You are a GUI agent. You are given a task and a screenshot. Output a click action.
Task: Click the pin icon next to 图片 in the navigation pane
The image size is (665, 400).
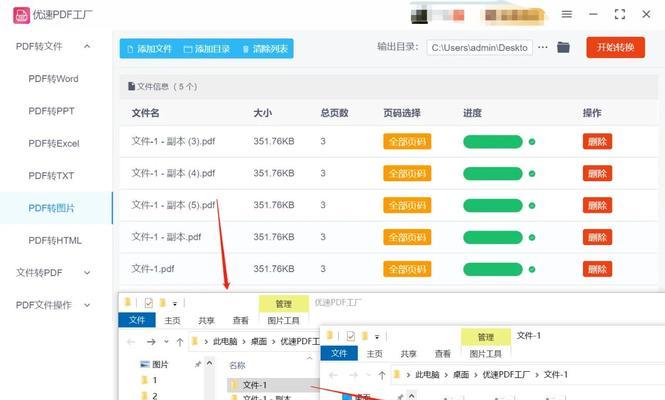(198, 364)
